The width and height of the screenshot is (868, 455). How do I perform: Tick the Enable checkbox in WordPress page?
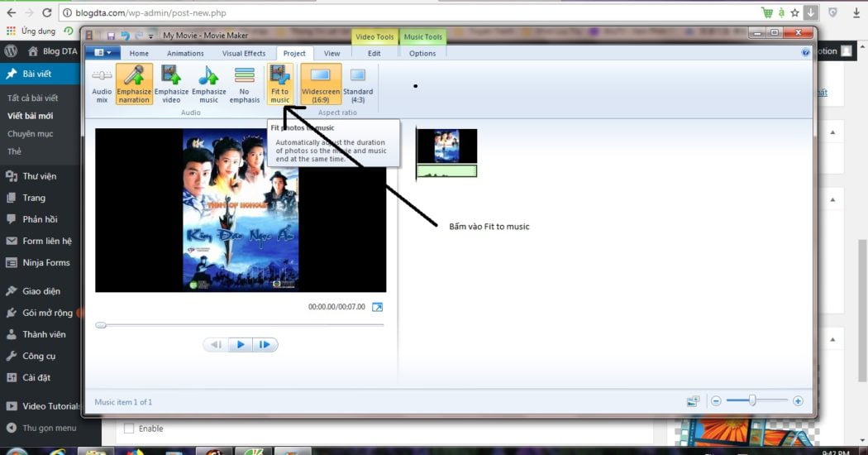(x=129, y=429)
